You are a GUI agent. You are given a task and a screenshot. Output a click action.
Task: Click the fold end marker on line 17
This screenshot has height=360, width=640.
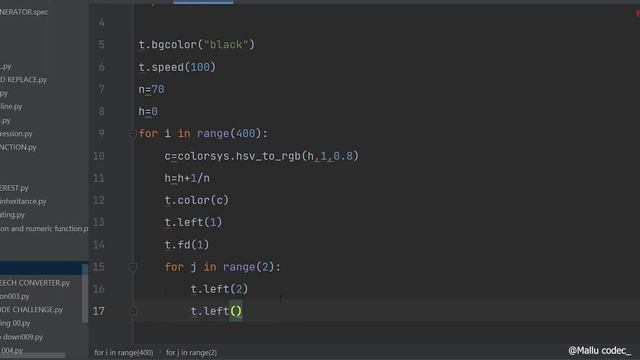tap(133, 311)
